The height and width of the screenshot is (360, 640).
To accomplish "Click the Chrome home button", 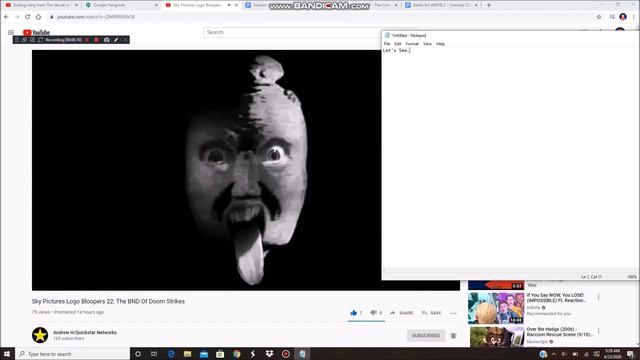I will tap(38, 17).
